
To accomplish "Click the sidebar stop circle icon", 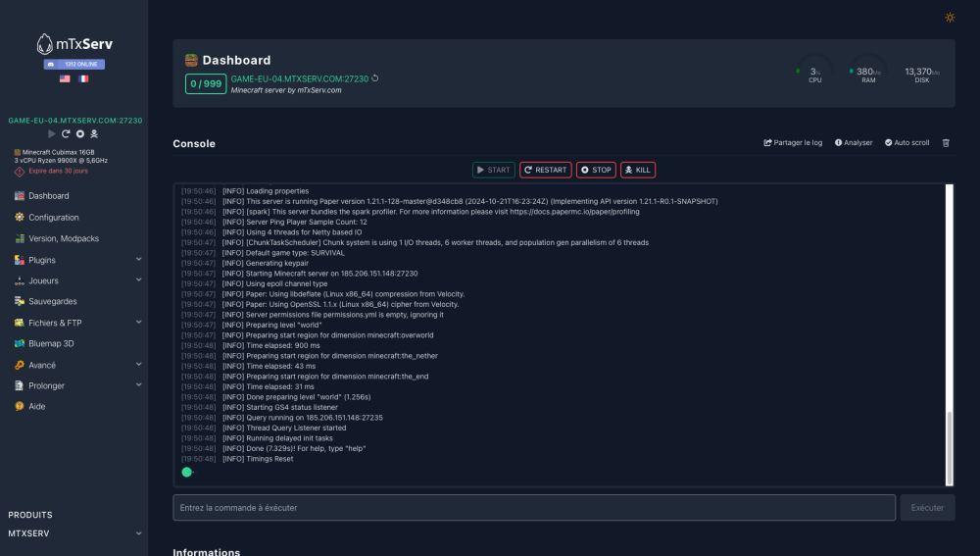I will pyautogui.click(x=79, y=133).
